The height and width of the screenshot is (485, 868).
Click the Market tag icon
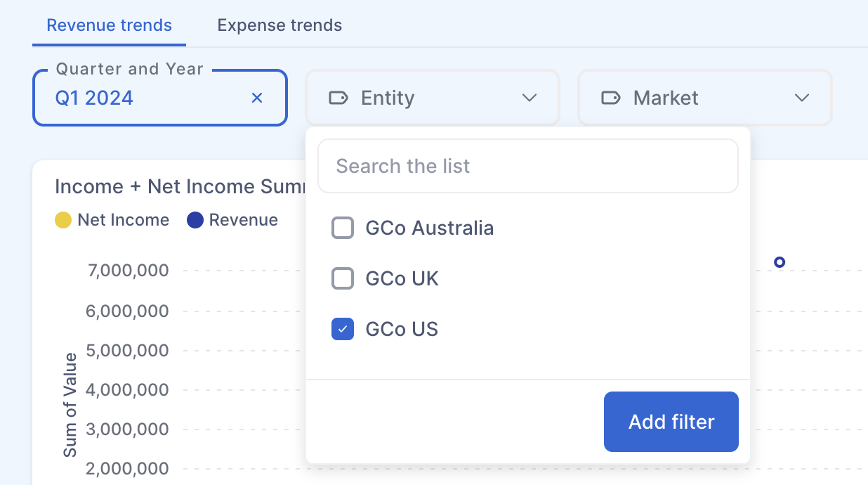(611, 98)
